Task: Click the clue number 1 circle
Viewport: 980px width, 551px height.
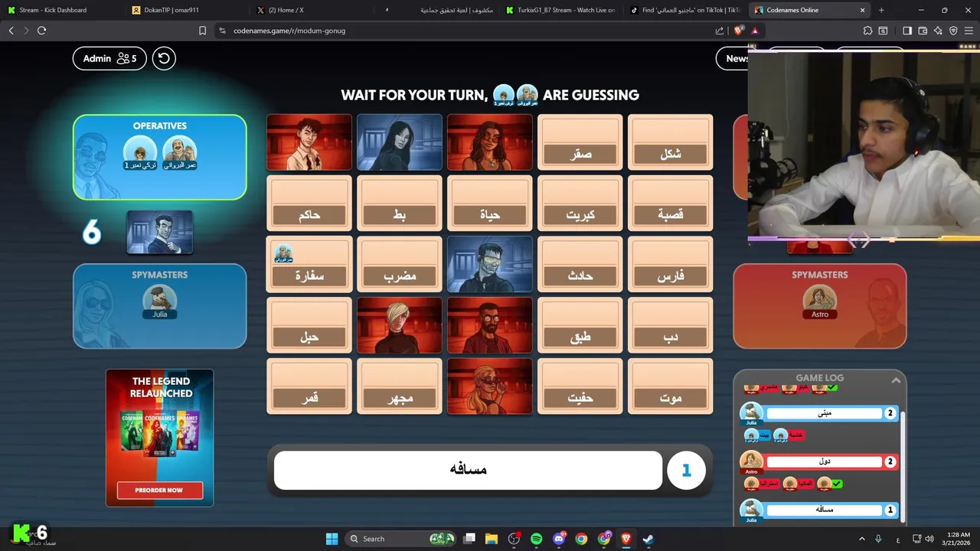Action: [x=686, y=471]
